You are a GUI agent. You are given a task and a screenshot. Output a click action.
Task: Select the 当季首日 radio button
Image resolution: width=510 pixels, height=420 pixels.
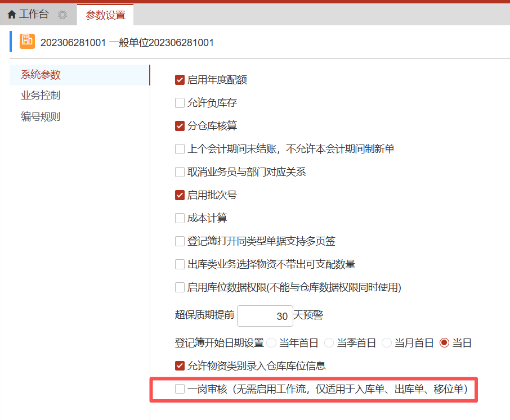tap(329, 343)
